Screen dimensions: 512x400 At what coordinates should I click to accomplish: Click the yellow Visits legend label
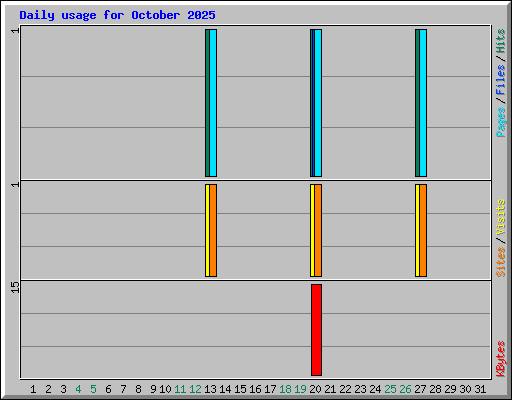click(500, 218)
